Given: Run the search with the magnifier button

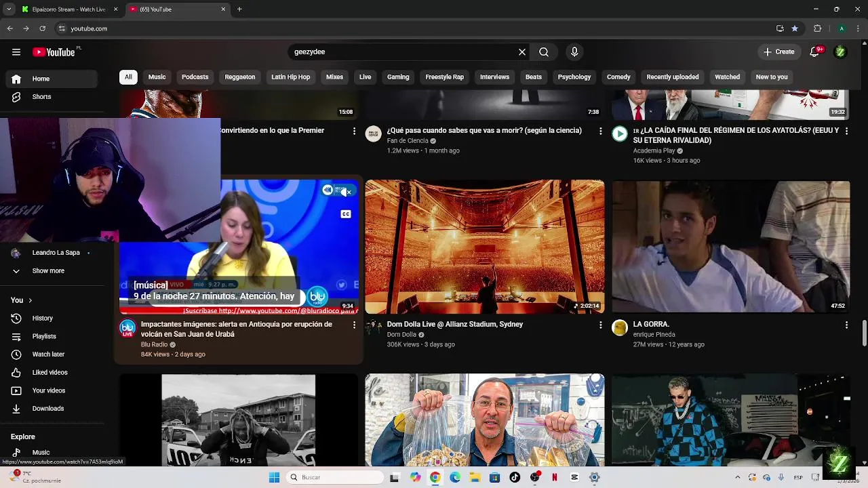Looking at the screenshot, I should (544, 52).
